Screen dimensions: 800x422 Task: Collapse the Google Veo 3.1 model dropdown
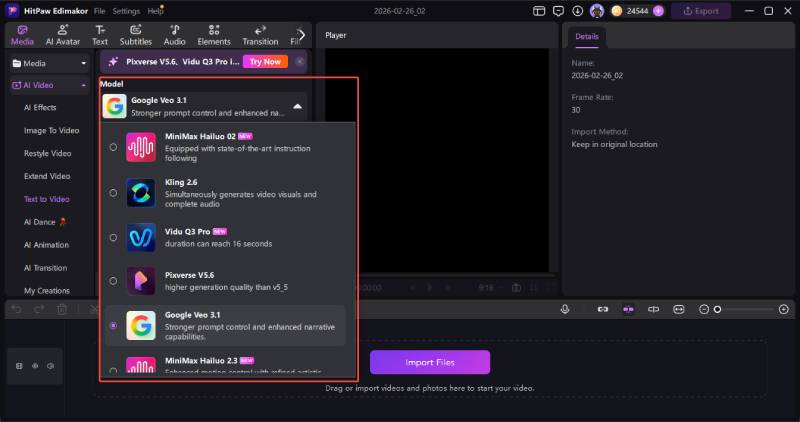coord(297,106)
